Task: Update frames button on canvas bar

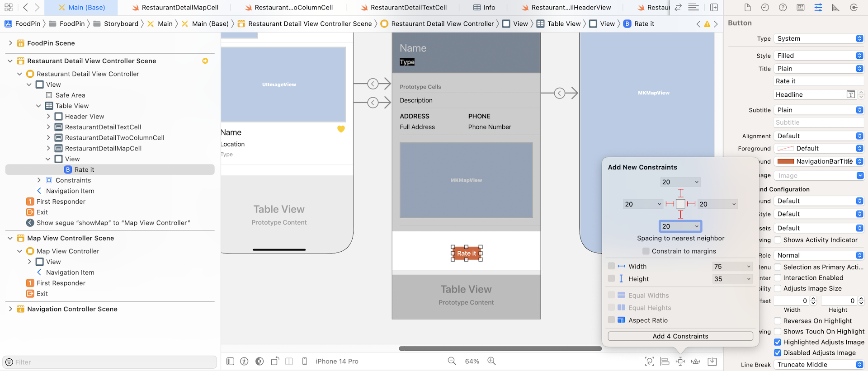Action: (x=649, y=362)
